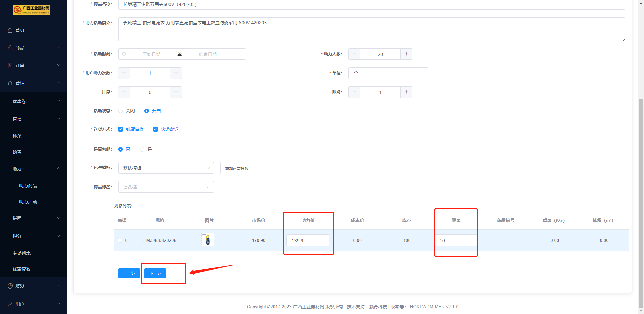The width and height of the screenshot is (644, 314).
Task: Click the product thumbnail image in spec table
Action: pyautogui.click(x=208, y=240)
